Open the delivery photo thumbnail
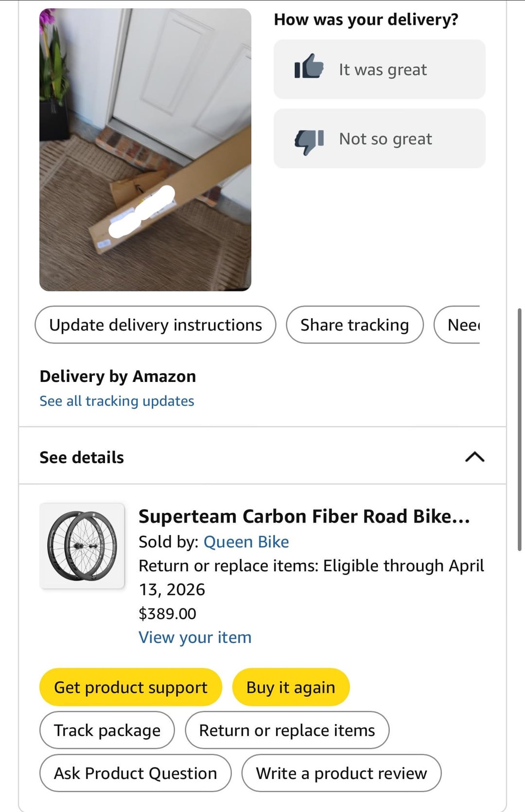The width and height of the screenshot is (525, 812). [145, 149]
